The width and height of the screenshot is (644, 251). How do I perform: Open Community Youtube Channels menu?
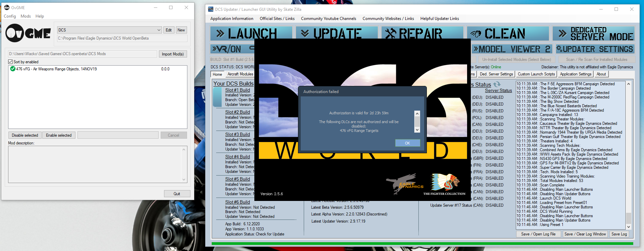tap(328, 19)
